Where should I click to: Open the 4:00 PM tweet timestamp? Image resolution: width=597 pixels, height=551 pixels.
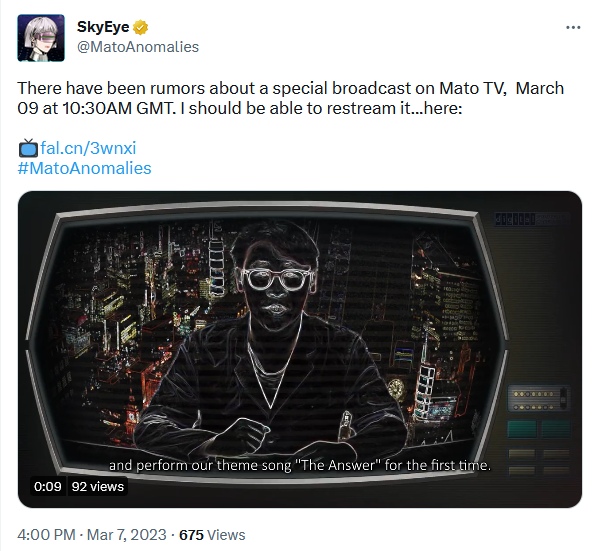[46, 535]
